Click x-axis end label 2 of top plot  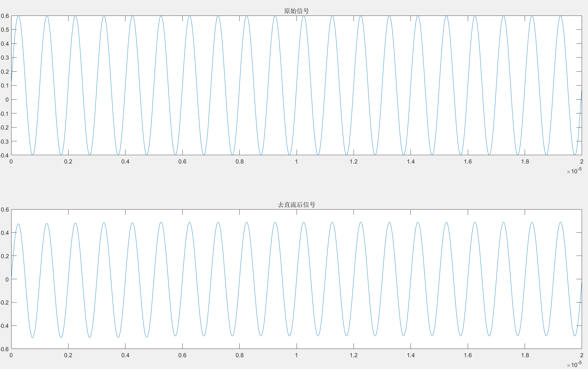(x=581, y=161)
